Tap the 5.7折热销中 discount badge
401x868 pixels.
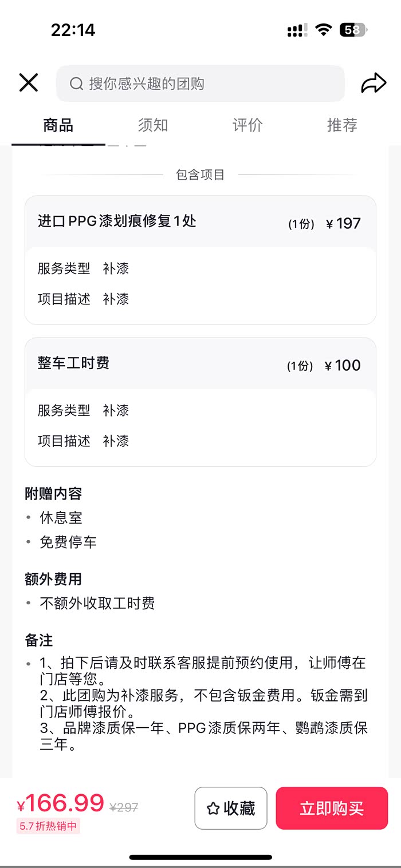tap(48, 827)
